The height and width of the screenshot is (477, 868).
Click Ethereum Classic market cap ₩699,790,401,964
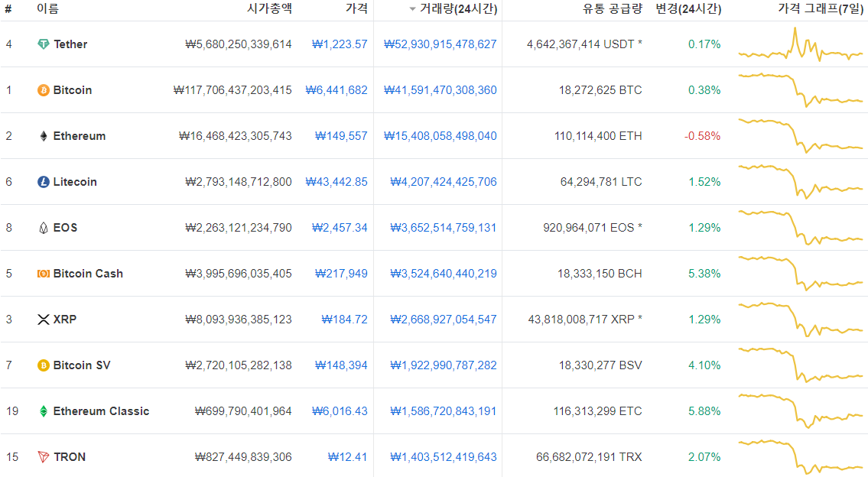point(243,412)
